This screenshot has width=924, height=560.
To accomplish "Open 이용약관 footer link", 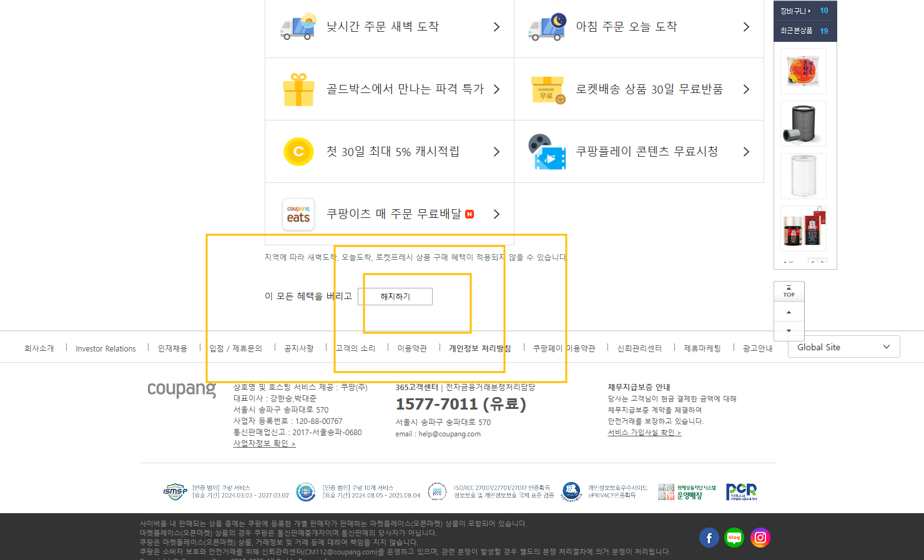I will click(412, 348).
